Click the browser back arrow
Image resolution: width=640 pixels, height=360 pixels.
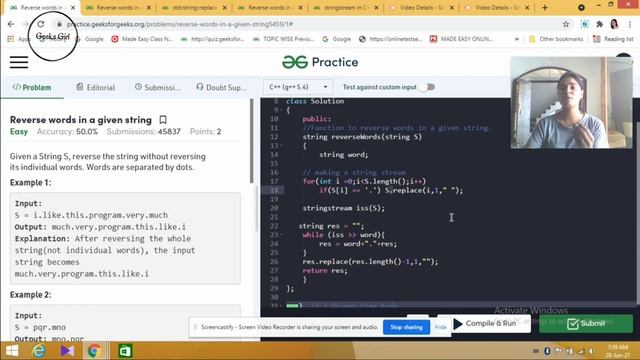11,24
